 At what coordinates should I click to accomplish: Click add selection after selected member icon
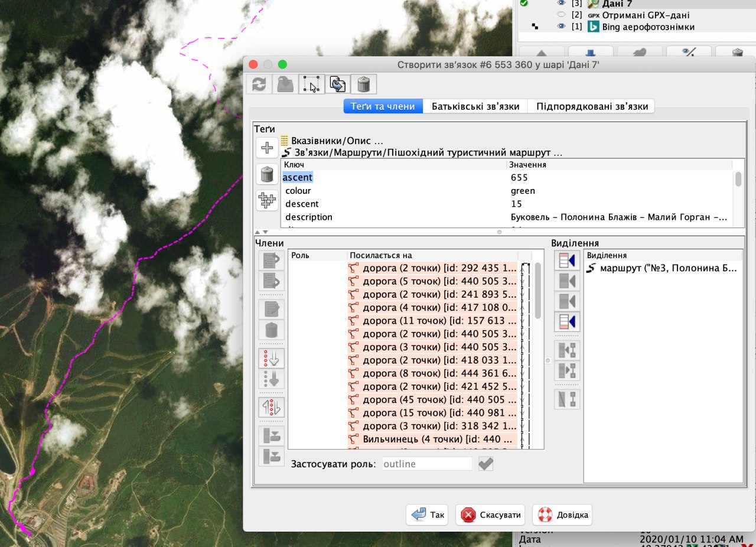pyautogui.click(x=566, y=301)
